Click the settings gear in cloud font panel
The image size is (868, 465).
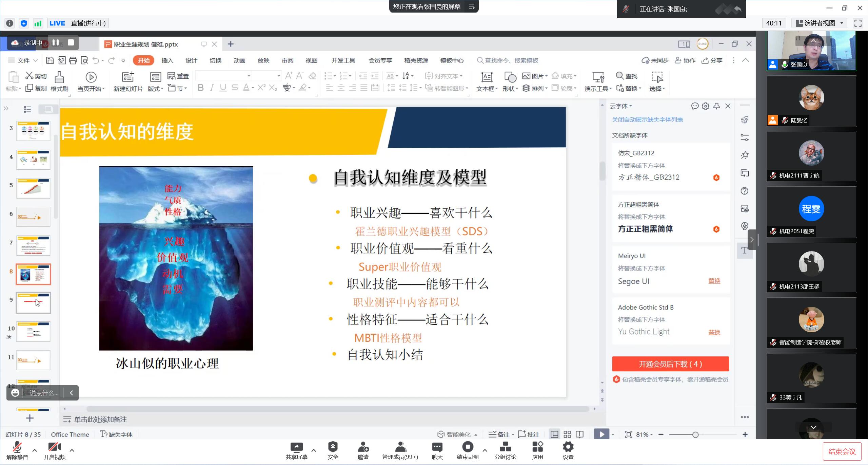[x=706, y=106]
